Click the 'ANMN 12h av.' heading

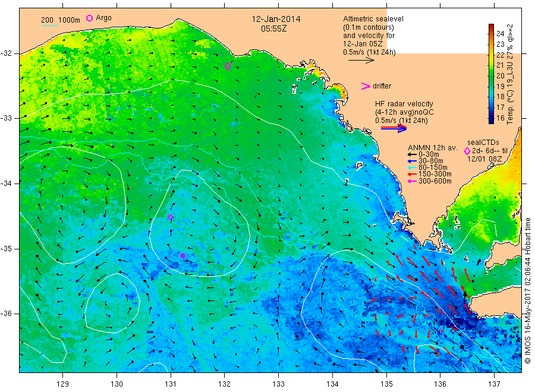432,148
